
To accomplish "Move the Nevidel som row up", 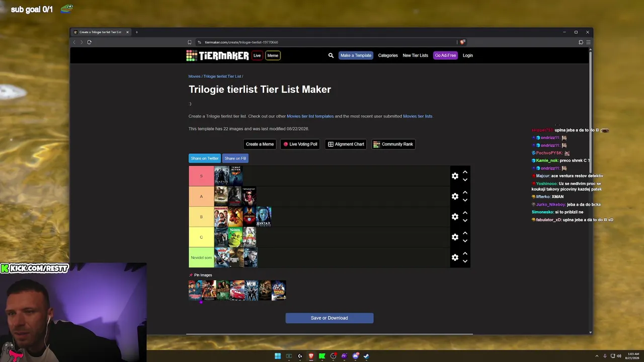I will [x=465, y=253].
